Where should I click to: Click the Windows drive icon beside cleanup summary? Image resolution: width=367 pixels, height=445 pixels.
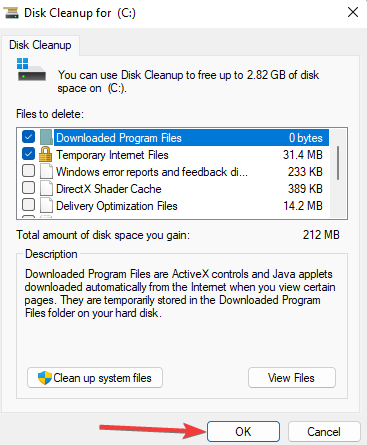point(31,70)
